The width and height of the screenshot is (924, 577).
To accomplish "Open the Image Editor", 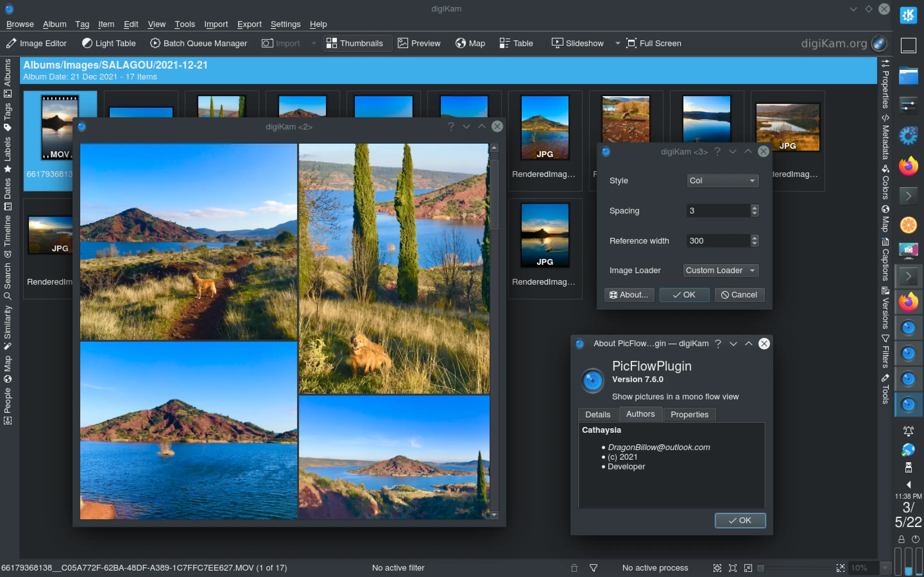I will (x=36, y=43).
